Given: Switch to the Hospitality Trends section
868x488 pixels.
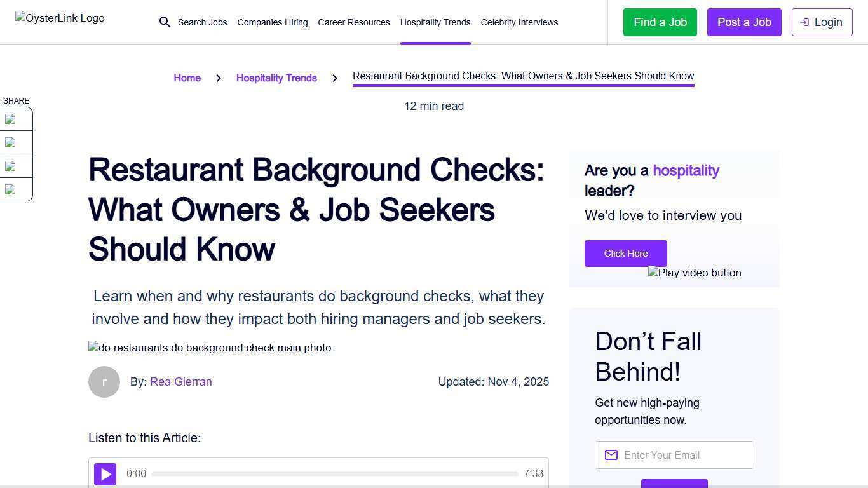Looking at the screenshot, I should coord(435,22).
